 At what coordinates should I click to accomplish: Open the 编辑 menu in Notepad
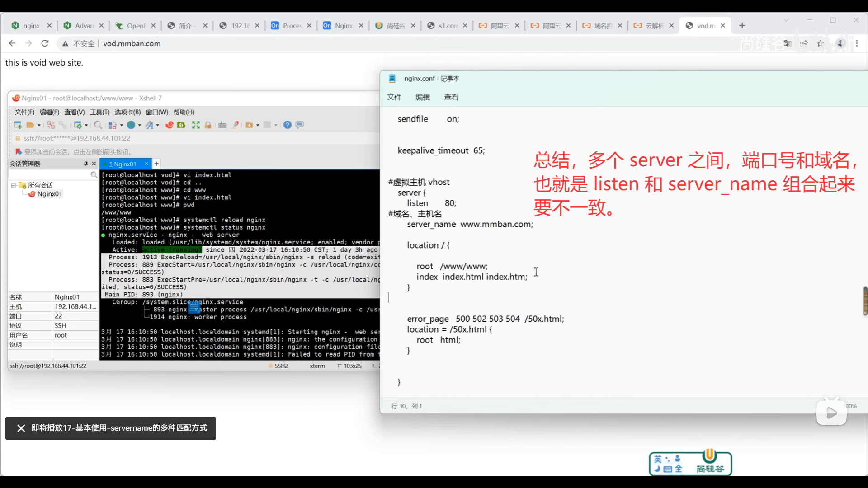422,97
